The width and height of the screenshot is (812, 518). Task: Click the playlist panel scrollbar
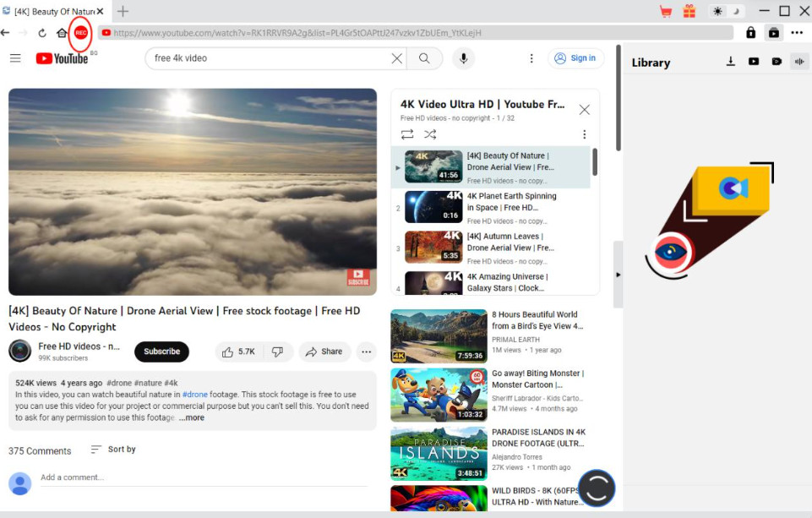click(x=595, y=161)
